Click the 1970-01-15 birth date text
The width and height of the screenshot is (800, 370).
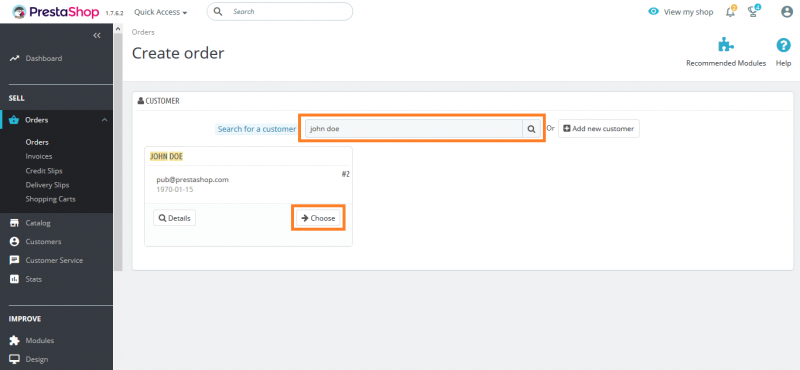[x=174, y=189]
